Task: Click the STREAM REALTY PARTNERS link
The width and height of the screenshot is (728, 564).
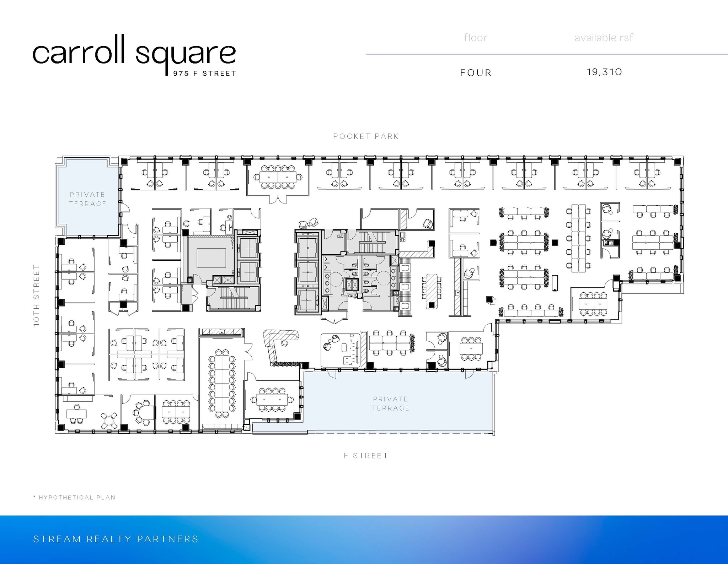Action: (x=115, y=540)
